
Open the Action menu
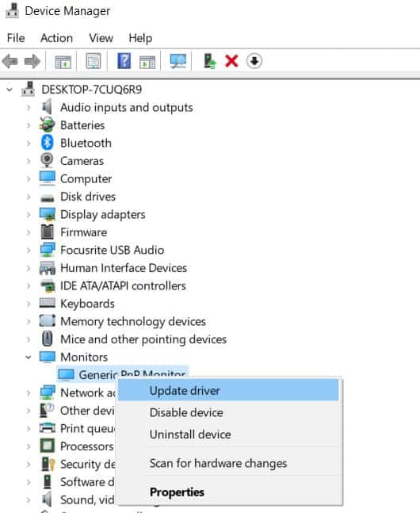point(56,38)
